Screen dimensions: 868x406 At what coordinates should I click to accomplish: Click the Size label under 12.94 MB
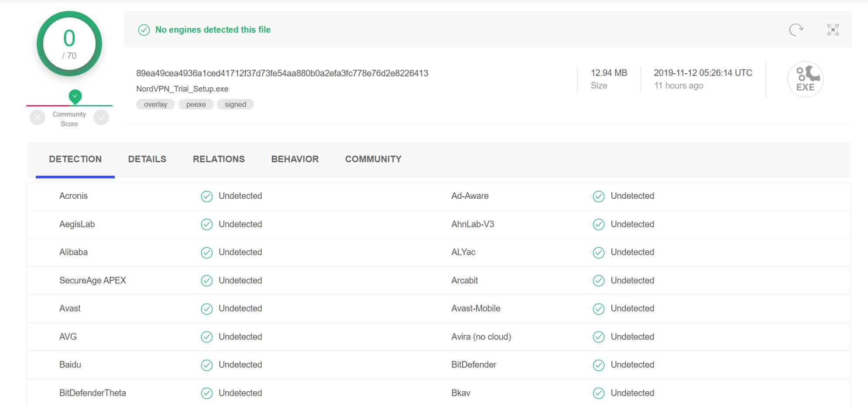[x=599, y=85]
